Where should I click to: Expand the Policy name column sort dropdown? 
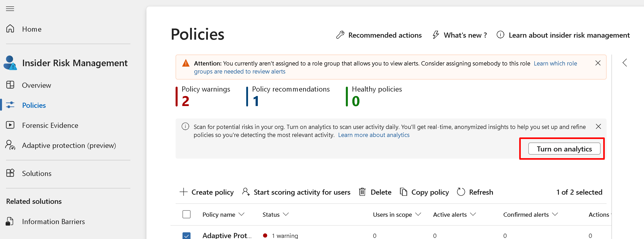(242, 214)
